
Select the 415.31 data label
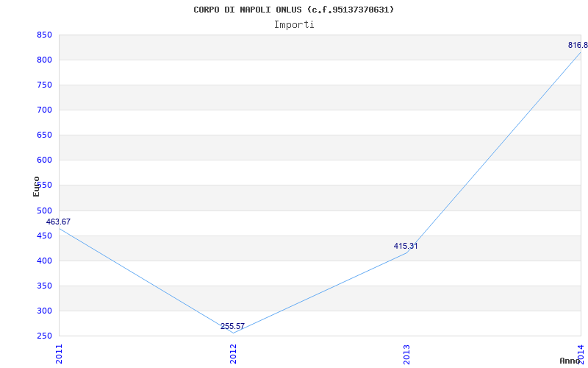click(406, 247)
